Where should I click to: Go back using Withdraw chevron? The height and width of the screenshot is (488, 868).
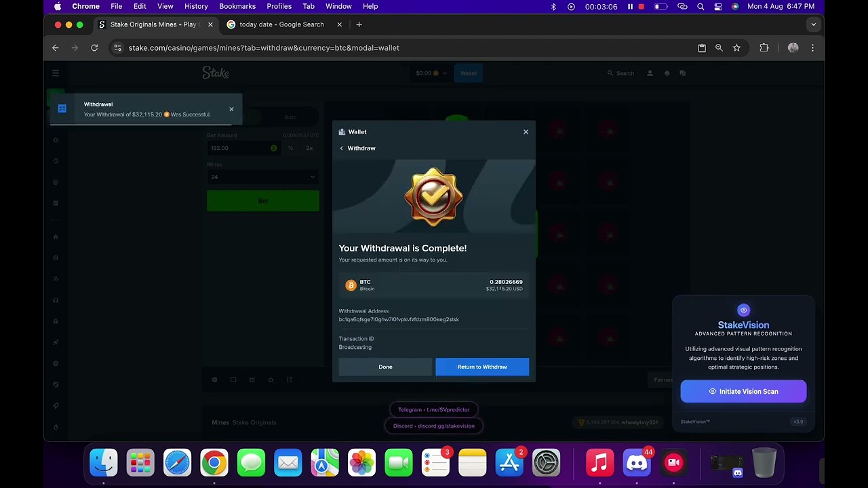(x=342, y=148)
